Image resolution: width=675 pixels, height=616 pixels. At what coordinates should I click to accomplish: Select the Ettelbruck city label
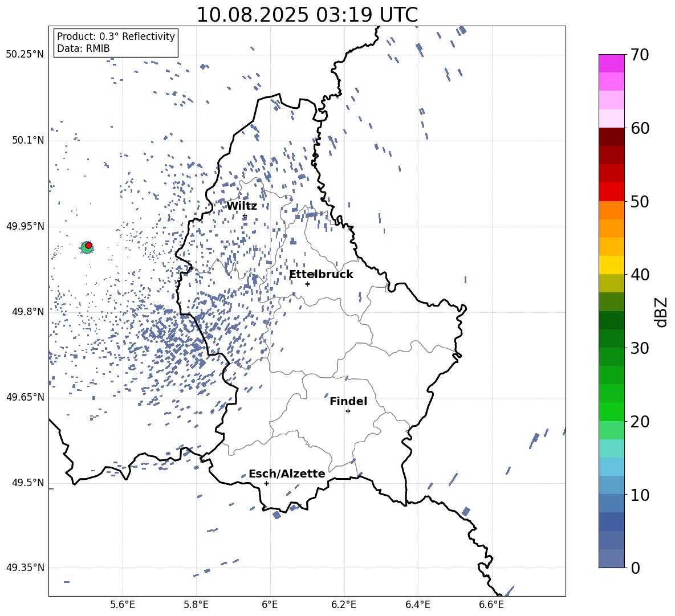point(321,275)
